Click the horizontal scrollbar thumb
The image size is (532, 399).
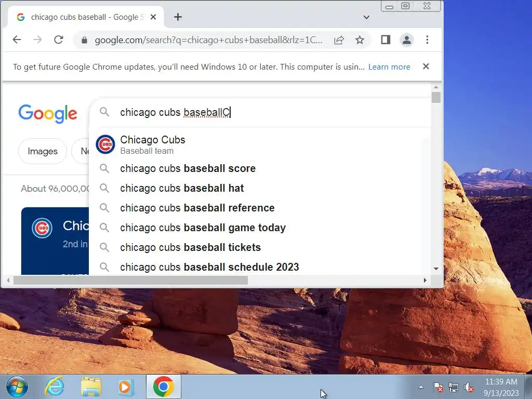130,280
